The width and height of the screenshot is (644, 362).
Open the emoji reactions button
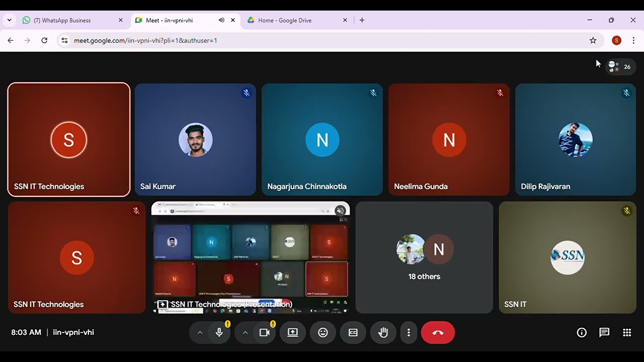[323, 332]
